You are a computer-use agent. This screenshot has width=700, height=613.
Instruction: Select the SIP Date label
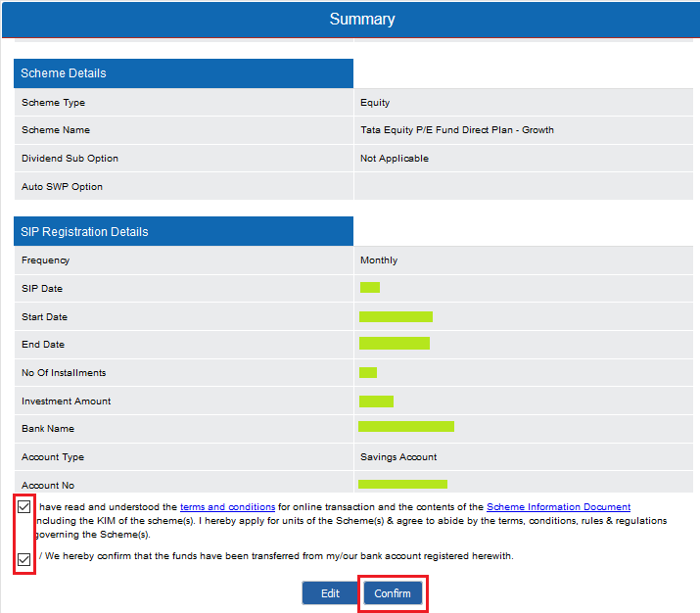tap(42, 289)
